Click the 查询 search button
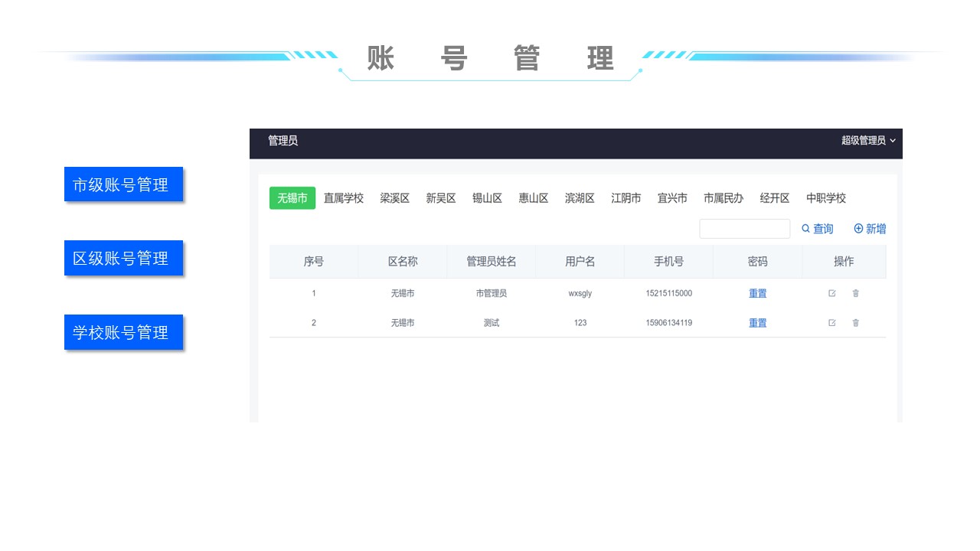 (x=817, y=229)
